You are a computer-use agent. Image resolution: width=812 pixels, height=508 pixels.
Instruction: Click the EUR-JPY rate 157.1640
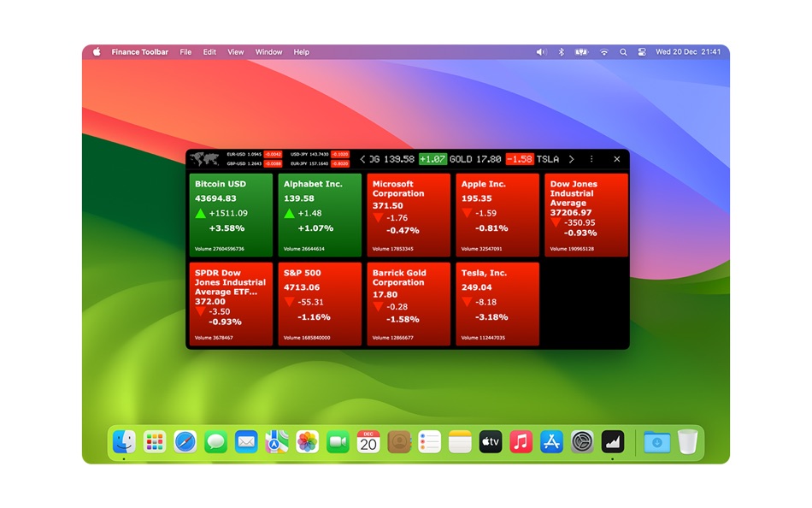coord(309,164)
